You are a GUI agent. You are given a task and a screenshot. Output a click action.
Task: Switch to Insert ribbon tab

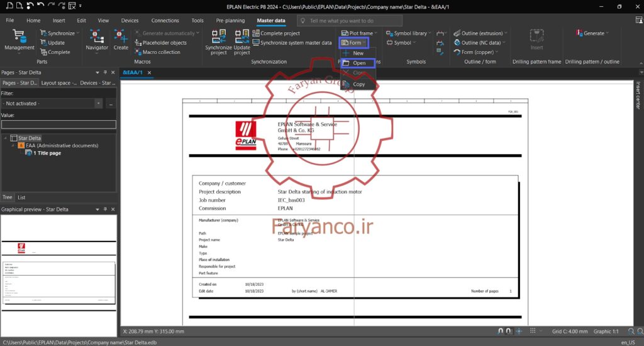[x=58, y=21]
